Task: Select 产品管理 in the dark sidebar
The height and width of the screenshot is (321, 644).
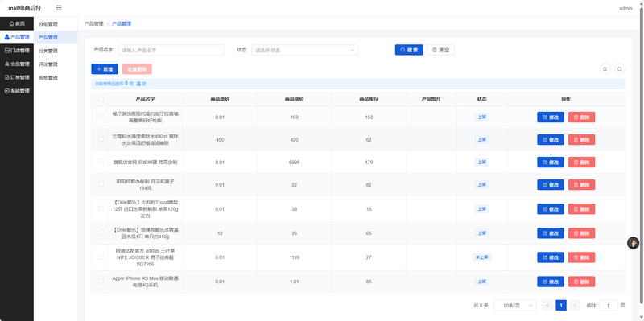Action: [17, 37]
